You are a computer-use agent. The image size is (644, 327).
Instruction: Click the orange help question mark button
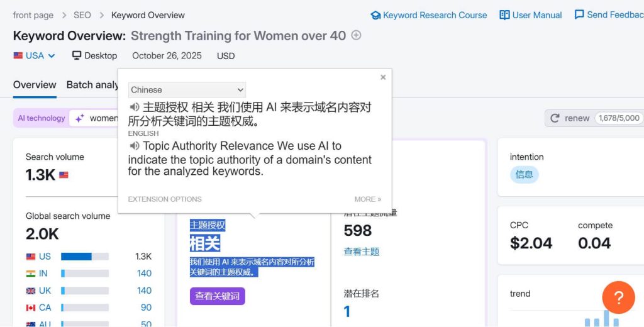point(618,297)
